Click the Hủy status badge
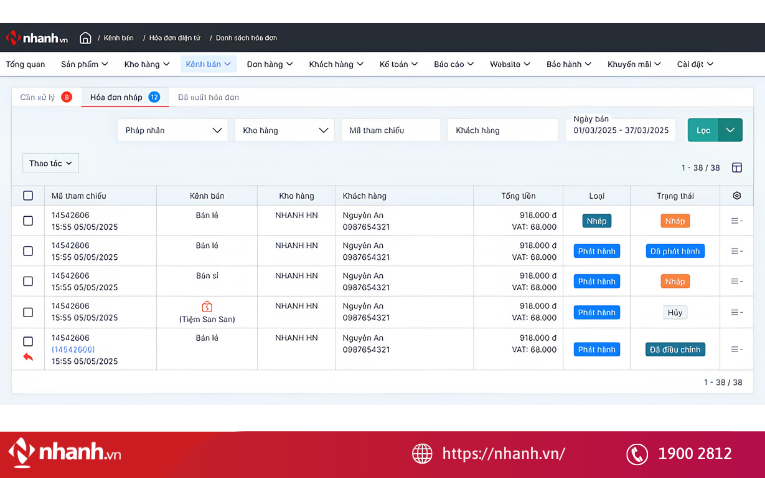This screenshot has width=765, height=478. click(675, 312)
